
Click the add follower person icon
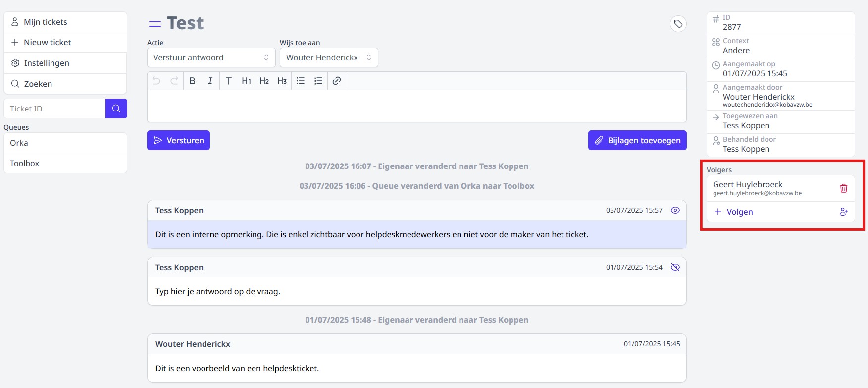844,212
